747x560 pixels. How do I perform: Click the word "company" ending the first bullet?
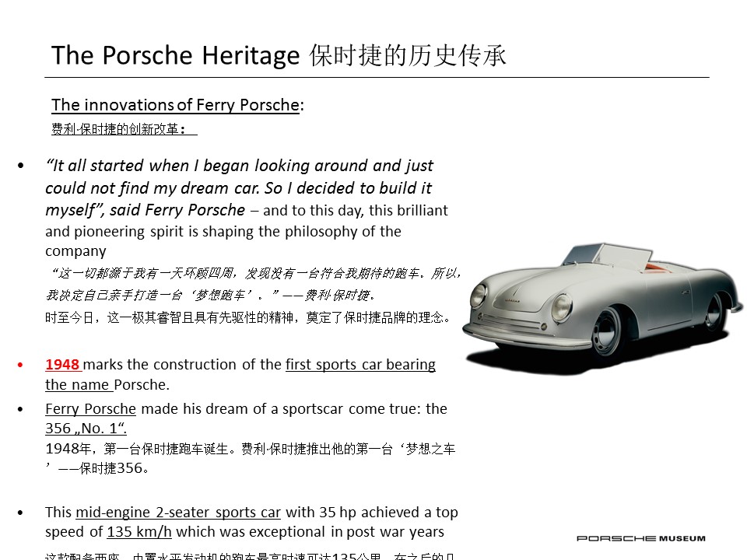click(75, 251)
